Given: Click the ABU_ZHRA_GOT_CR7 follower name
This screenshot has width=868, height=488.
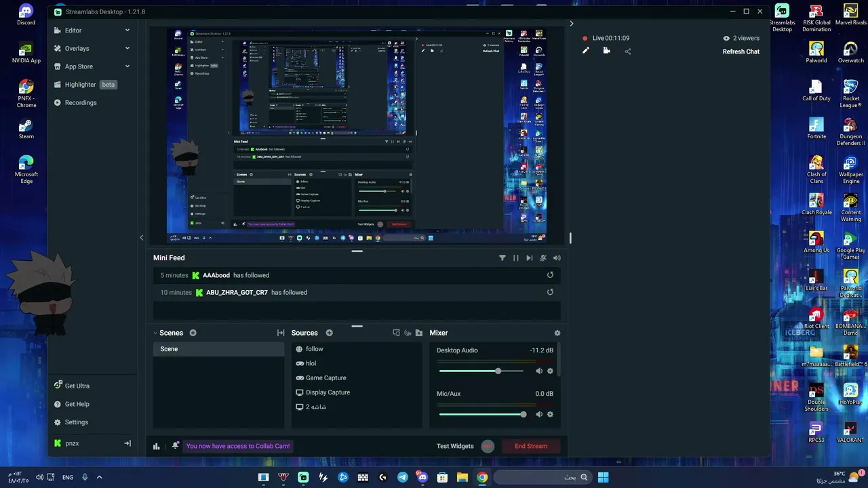Looking at the screenshot, I should click(x=237, y=293).
